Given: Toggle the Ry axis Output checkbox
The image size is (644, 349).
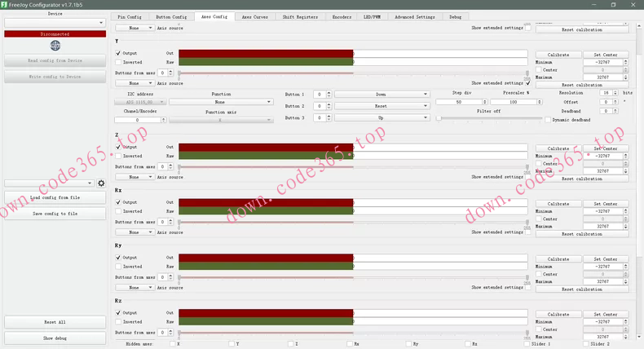Looking at the screenshot, I should click(118, 258).
